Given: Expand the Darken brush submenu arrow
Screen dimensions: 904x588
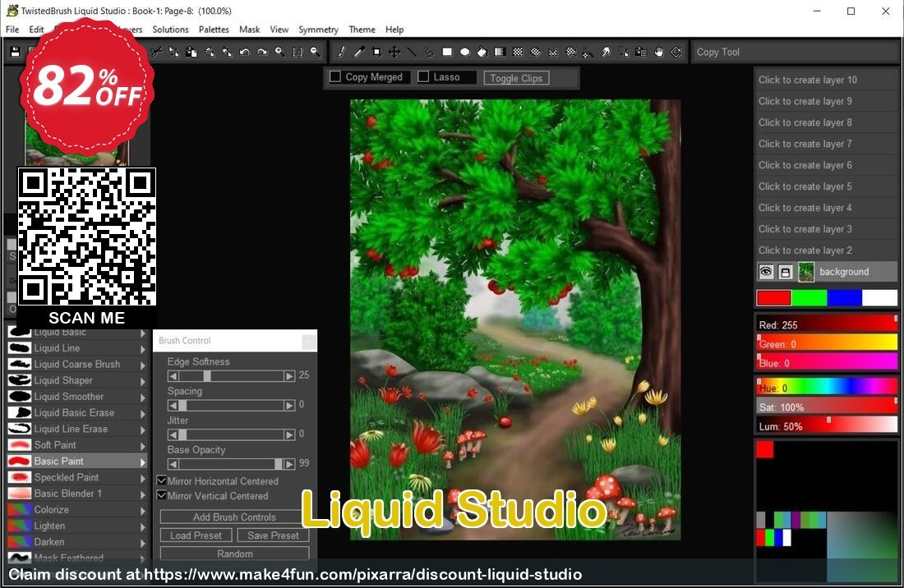Looking at the screenshot, I should point(143,542).
